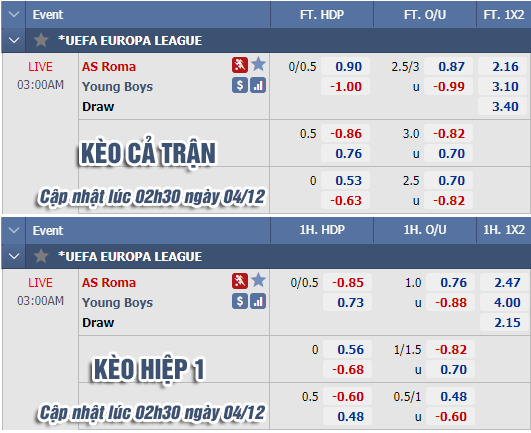
Task: Select full-time under odds -0.99
Action: coord(448,87)
